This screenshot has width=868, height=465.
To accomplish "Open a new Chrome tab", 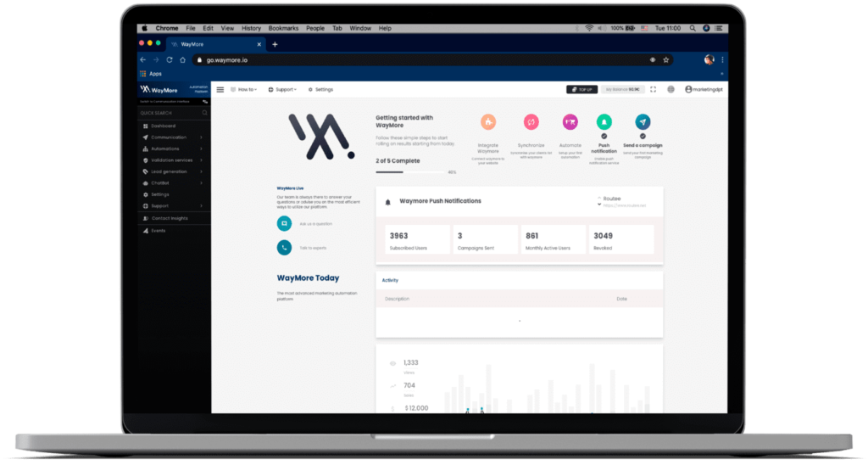I will [x=275, y=44].
